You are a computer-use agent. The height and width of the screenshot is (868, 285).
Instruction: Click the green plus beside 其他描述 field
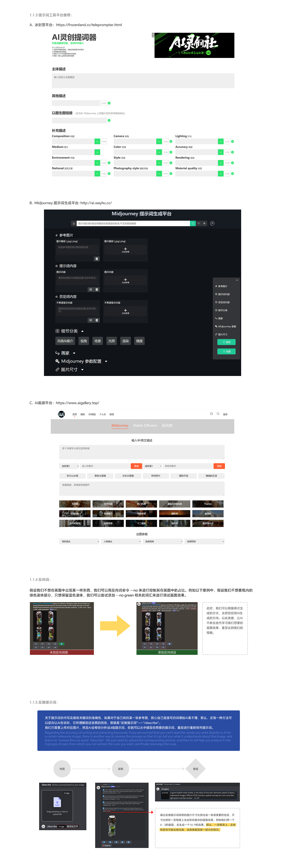click(109, 103)
